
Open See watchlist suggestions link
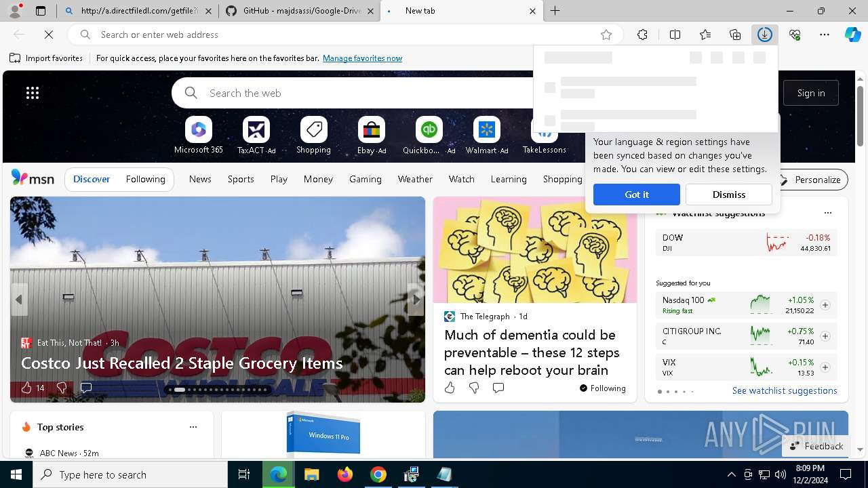click(785, 390)
